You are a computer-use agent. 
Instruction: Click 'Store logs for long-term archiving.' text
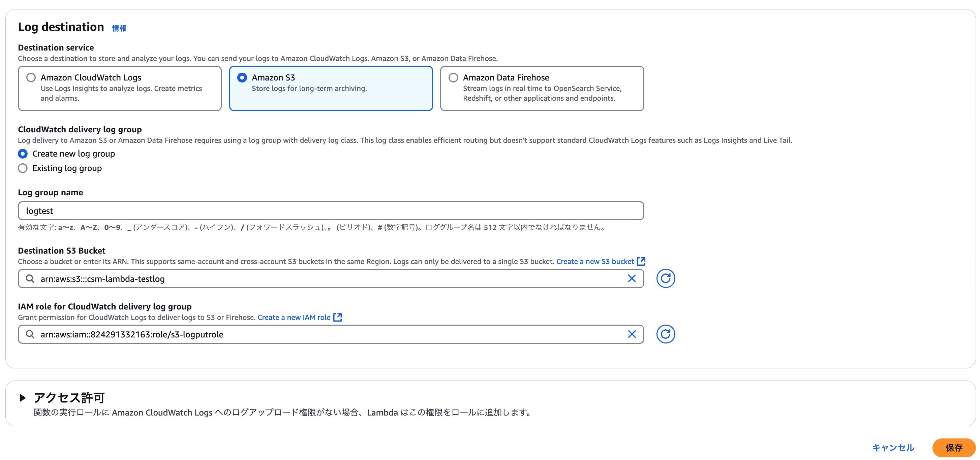coord(309,88)
